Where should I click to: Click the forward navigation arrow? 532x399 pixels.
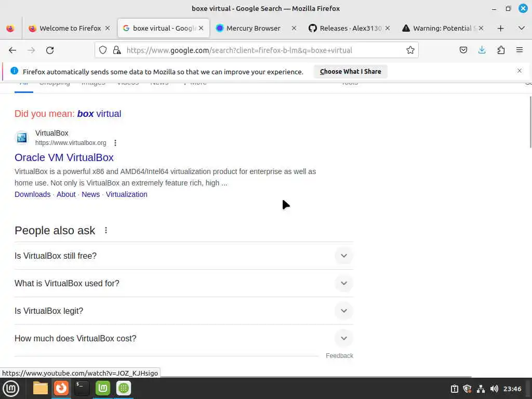(x=31, y=50)
